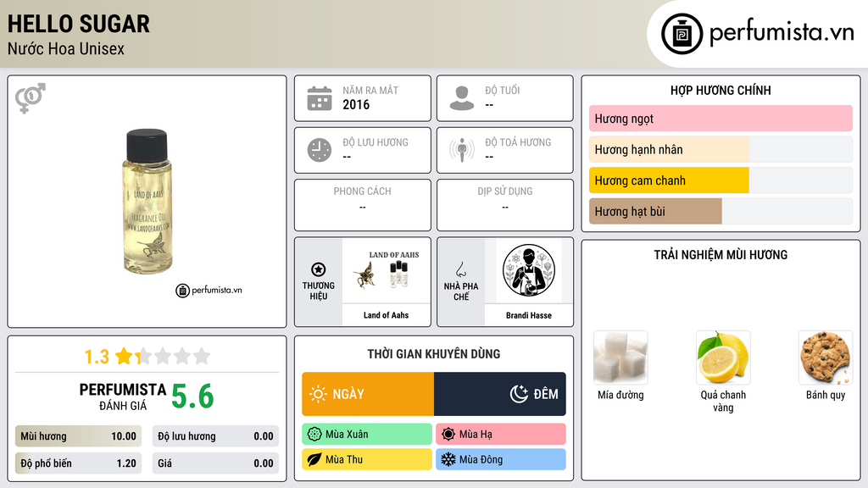868x488 pixels.
Task: Click the first yellow rating star
Action: coord(124,356)
